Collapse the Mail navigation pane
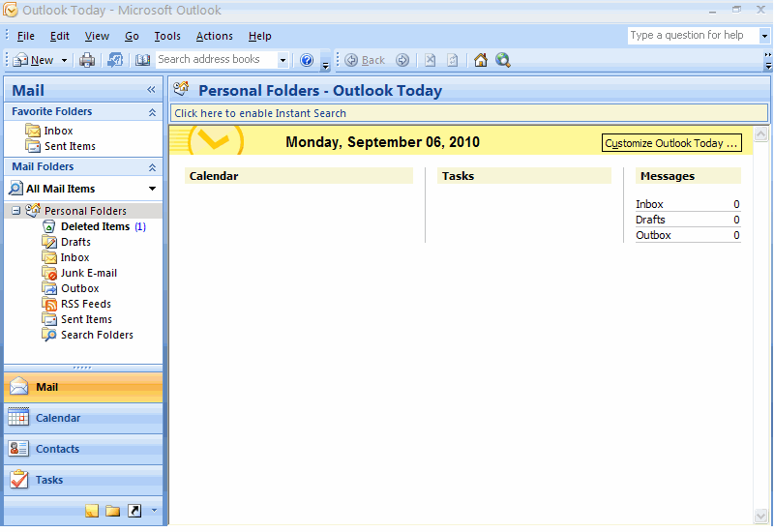 tap(151, 89)
